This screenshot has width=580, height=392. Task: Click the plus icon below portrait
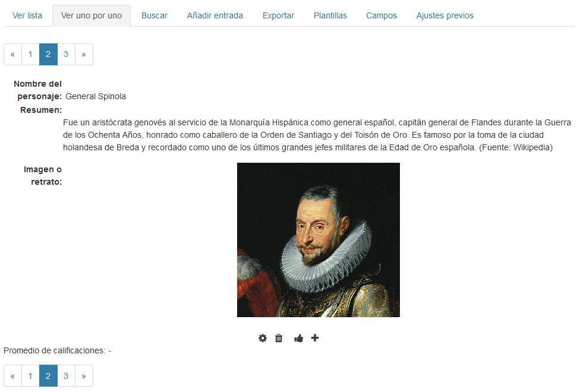(315, 337)
